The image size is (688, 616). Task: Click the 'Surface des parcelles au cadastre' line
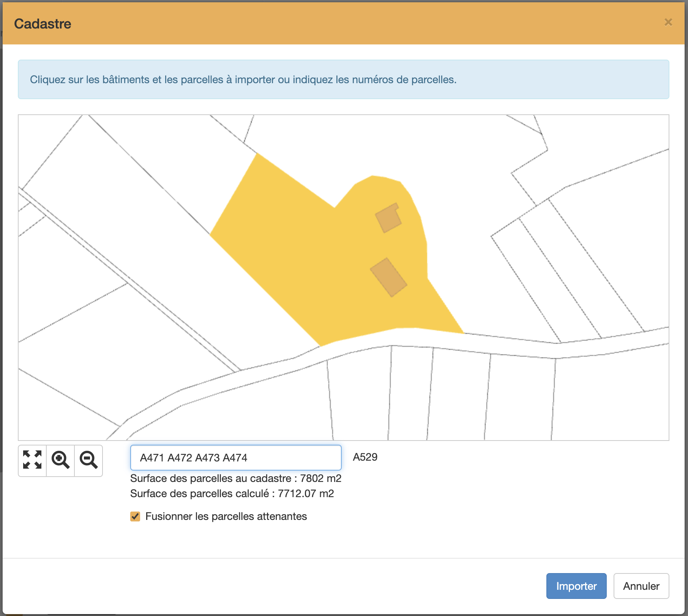tap(235, 479)
